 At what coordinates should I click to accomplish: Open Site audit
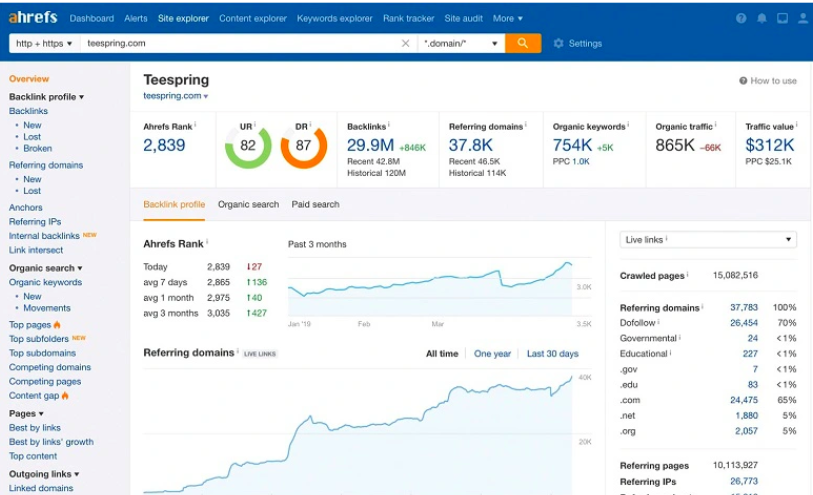(464, 18)
